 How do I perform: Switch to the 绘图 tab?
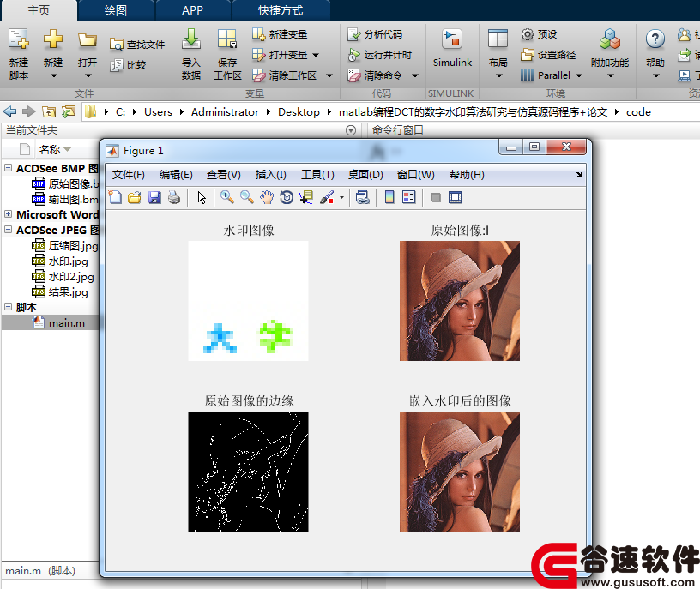[x=115, y=10]
